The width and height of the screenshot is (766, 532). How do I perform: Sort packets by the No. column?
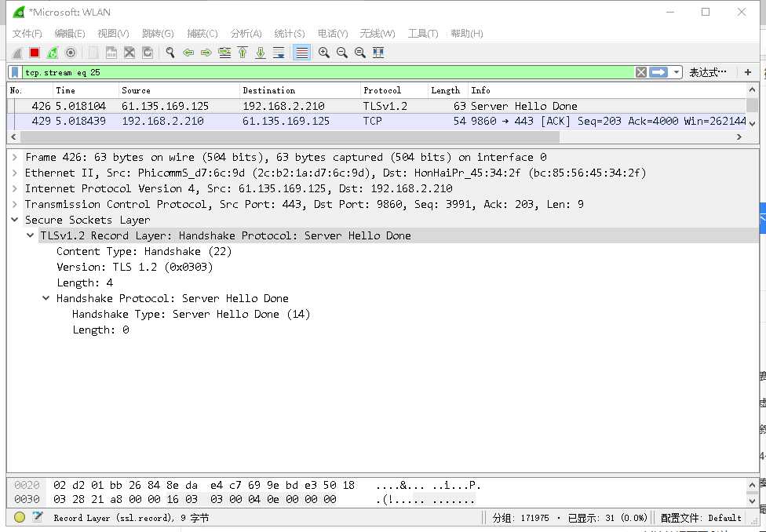[x=30, y=90]
